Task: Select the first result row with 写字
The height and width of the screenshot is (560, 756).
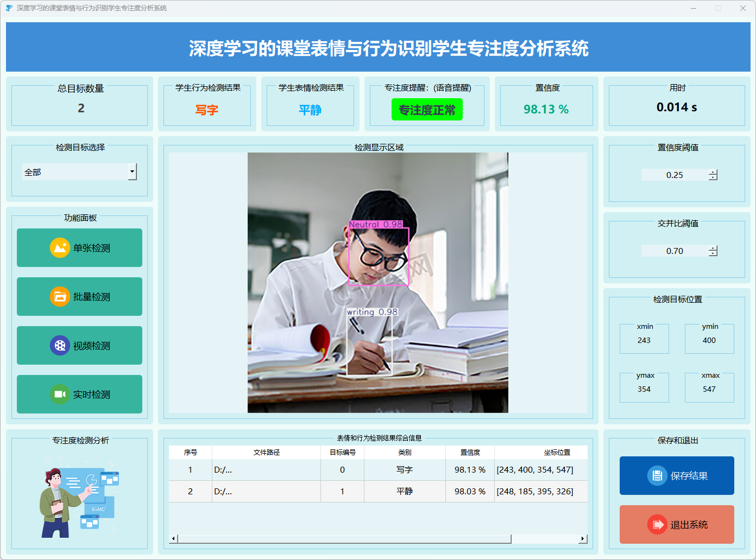Action: [405, 470]
